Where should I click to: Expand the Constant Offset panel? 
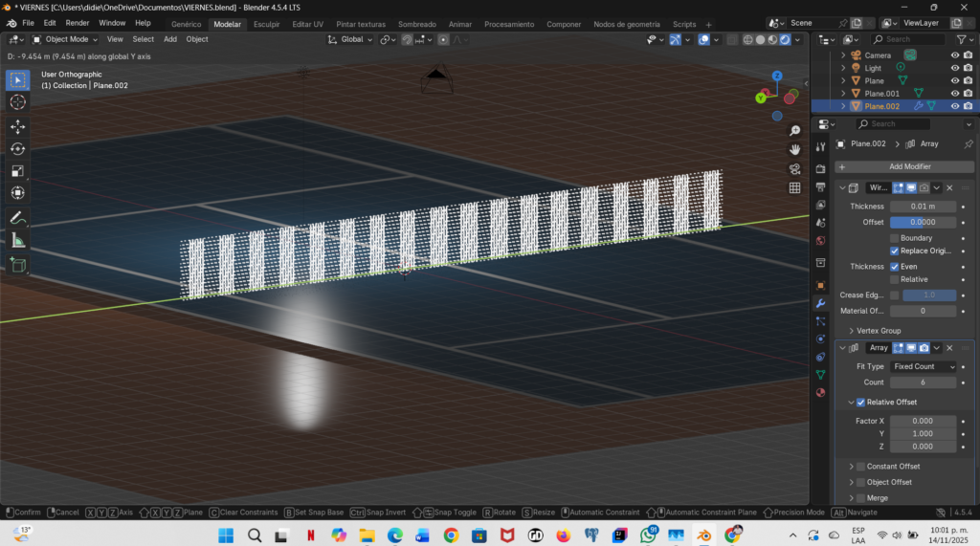point(851,467)
